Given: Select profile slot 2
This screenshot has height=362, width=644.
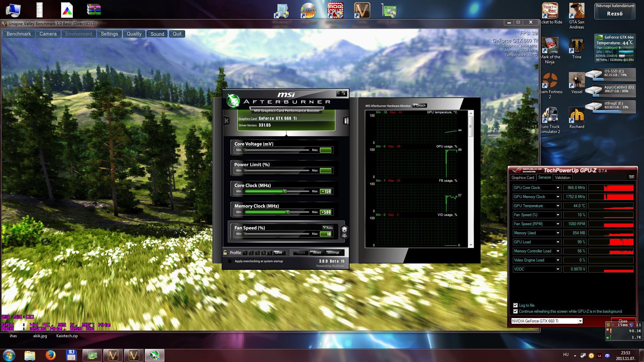Looking at the screenshot, I should [251, 253].
